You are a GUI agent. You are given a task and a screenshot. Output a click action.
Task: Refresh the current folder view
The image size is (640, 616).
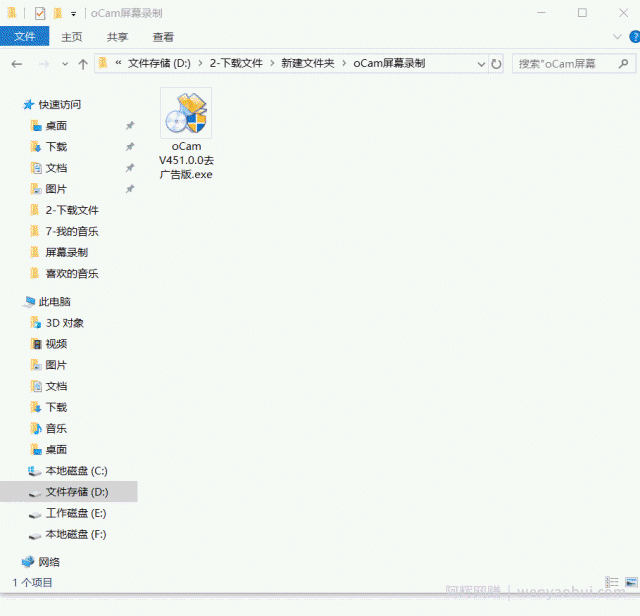coord(496,64)
